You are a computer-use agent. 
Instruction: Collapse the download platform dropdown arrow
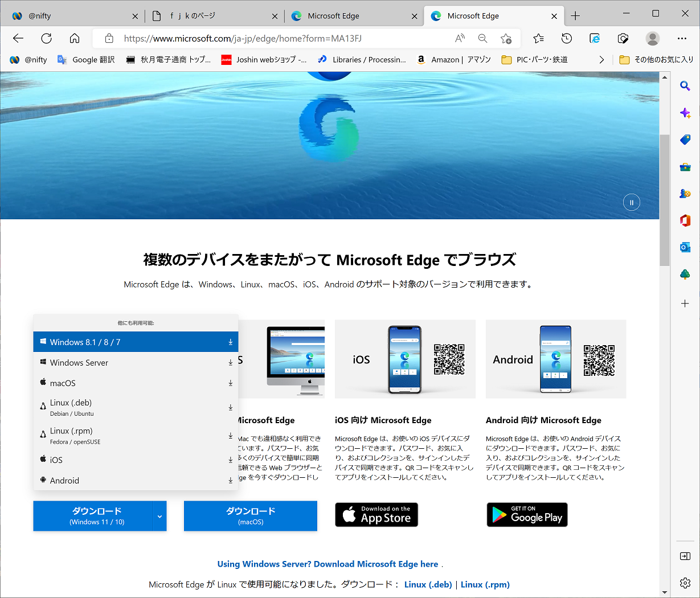pyautogui.click(x=160, y=516)
